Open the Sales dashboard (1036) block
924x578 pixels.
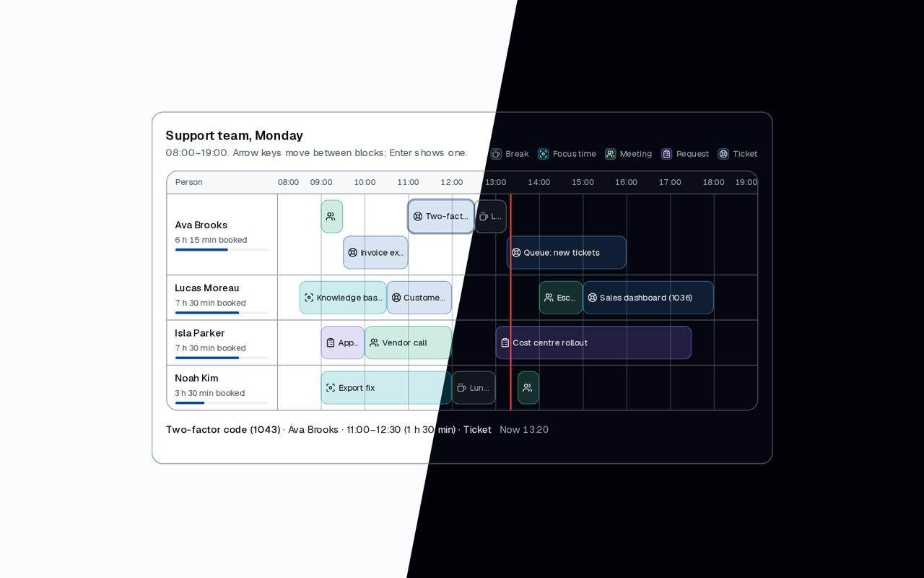click(x=648, y=298)
